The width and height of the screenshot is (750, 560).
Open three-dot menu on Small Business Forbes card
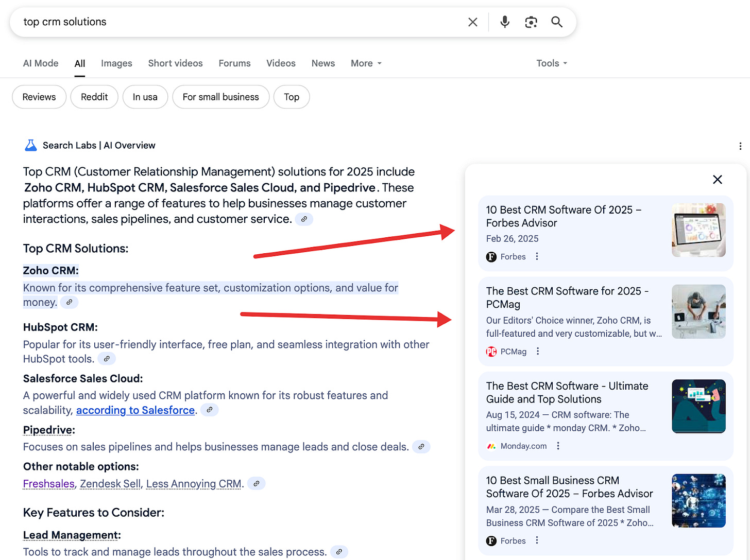(537, 540)
